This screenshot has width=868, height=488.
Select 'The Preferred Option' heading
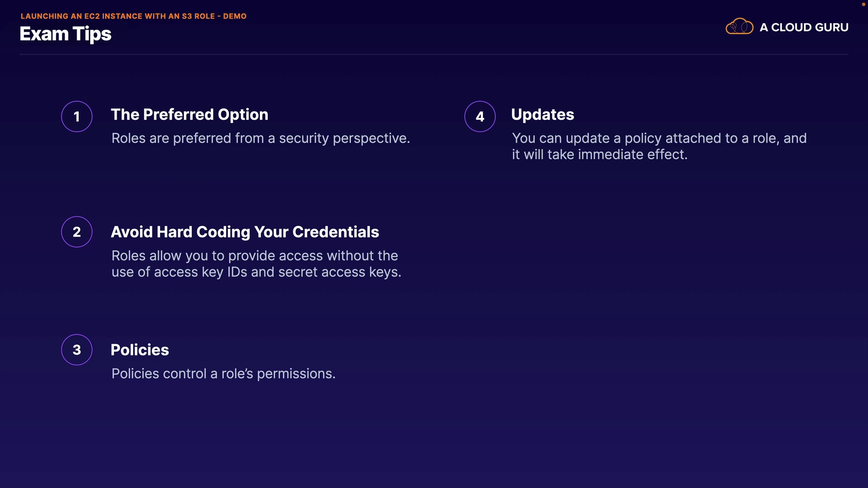tap(189, 115)
